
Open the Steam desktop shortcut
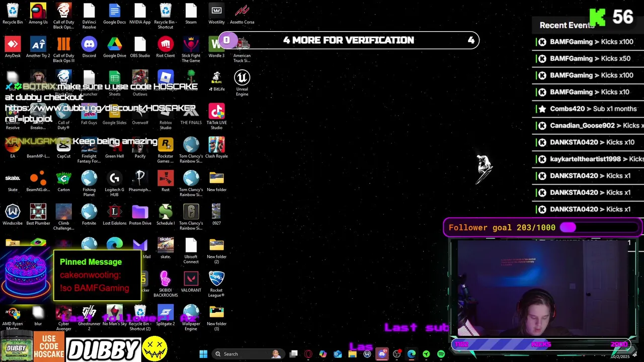click(191, 14)
